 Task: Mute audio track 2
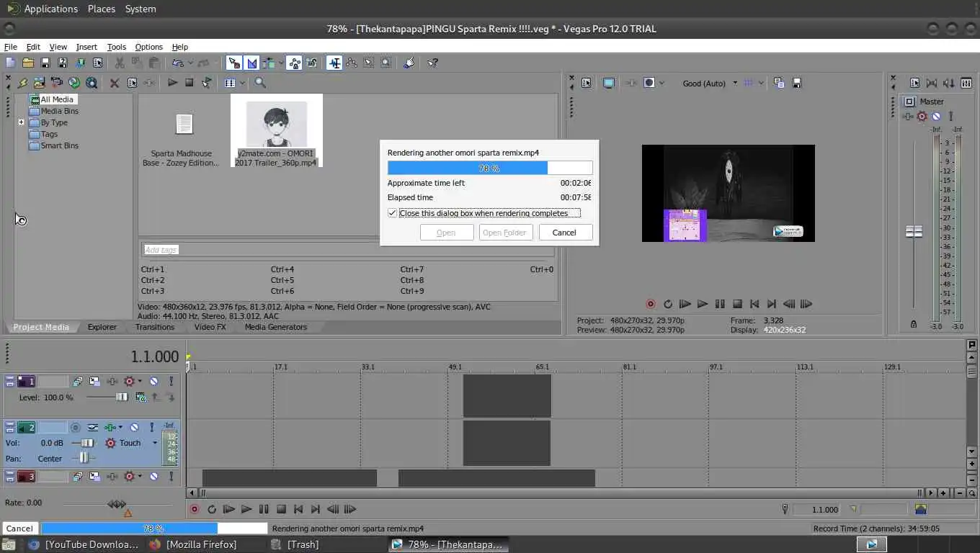click(135, 428)
